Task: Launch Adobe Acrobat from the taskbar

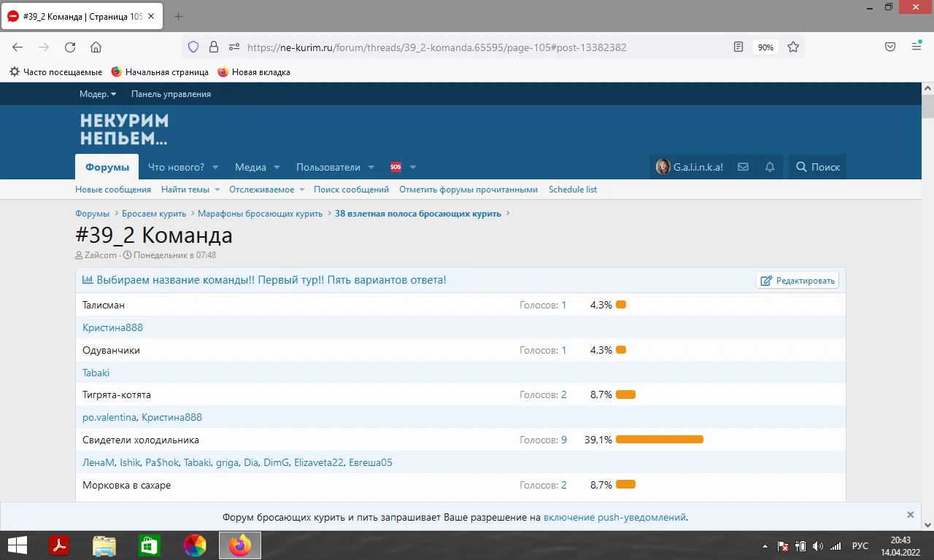Action: 58,545
